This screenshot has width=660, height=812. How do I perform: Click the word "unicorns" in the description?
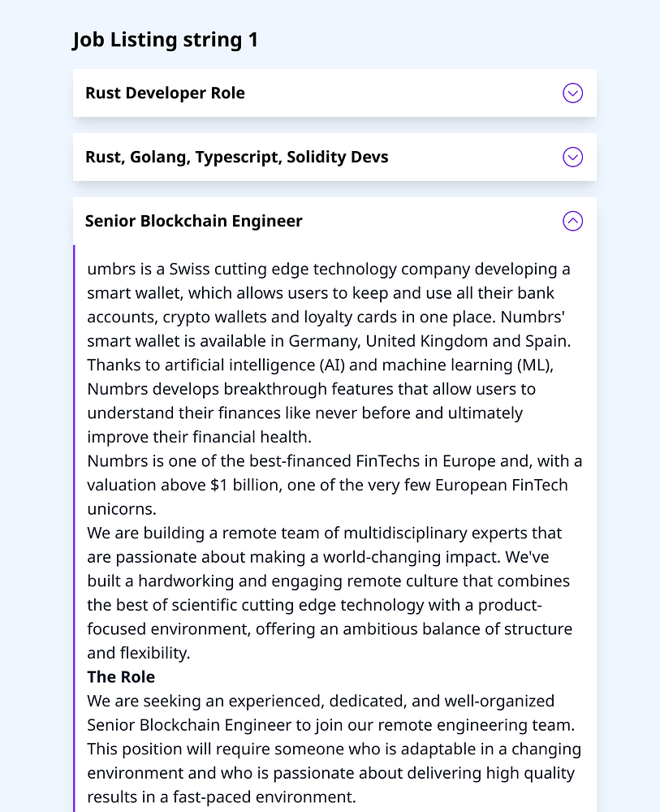point(121,509)
